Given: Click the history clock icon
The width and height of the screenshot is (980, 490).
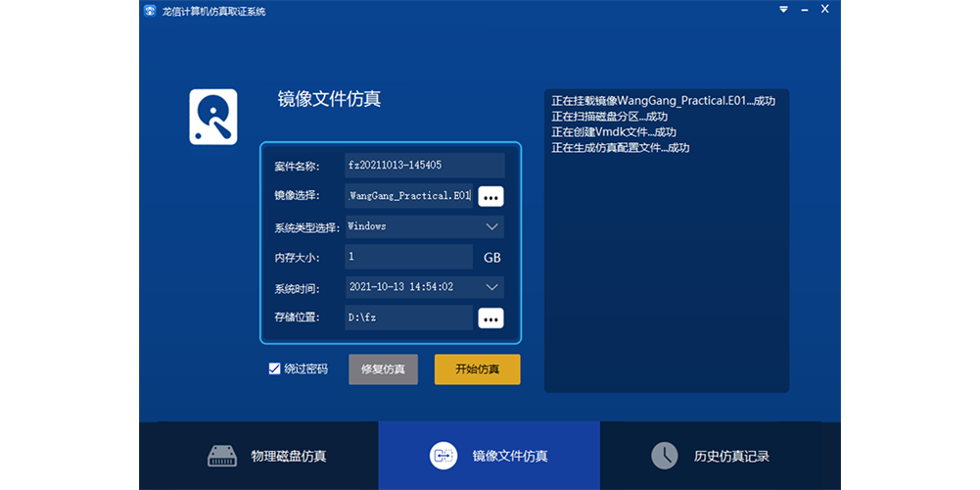Looking at the screenshot, I should pyautogui.click(x=665, y=456).
